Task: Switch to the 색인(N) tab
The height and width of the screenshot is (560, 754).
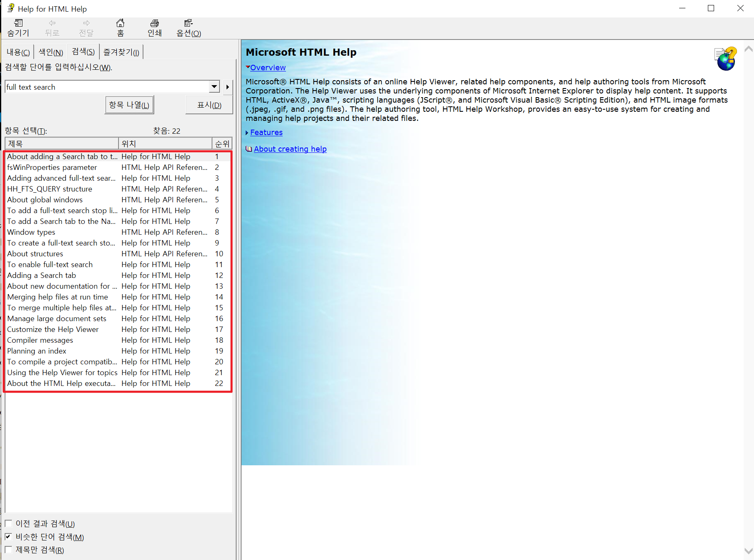Action: pyautogui.click(x=50, y=52)
